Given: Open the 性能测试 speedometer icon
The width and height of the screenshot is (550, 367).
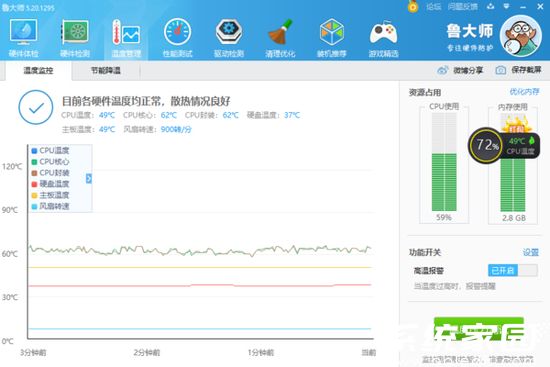Looking at the screenshot, I should coord(177,38).
